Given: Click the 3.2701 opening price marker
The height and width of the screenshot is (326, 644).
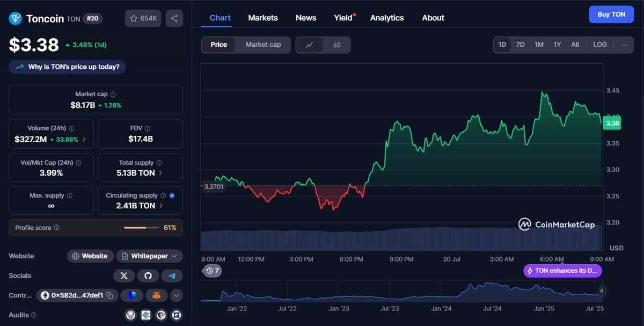Looking at the screenshot, I should [213, 187].
